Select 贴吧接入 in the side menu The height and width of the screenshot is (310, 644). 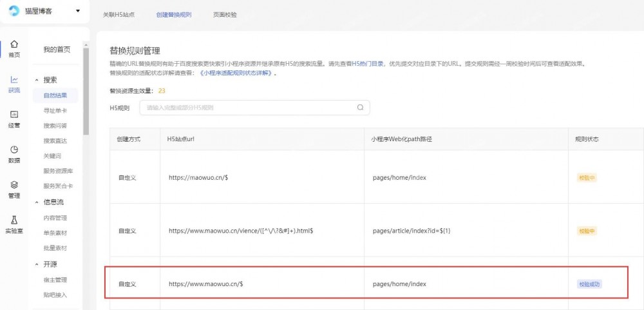coord(55,295)
